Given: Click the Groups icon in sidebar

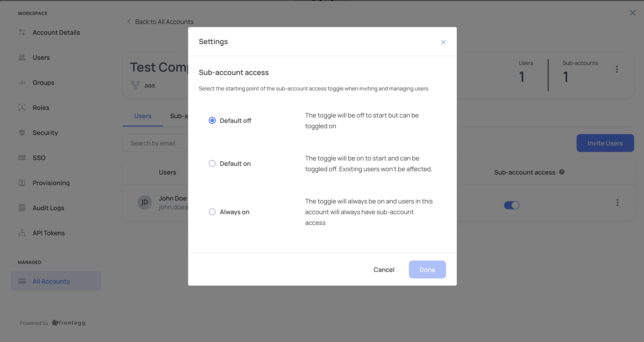Looking at the screenshot, I should (22, 83).
